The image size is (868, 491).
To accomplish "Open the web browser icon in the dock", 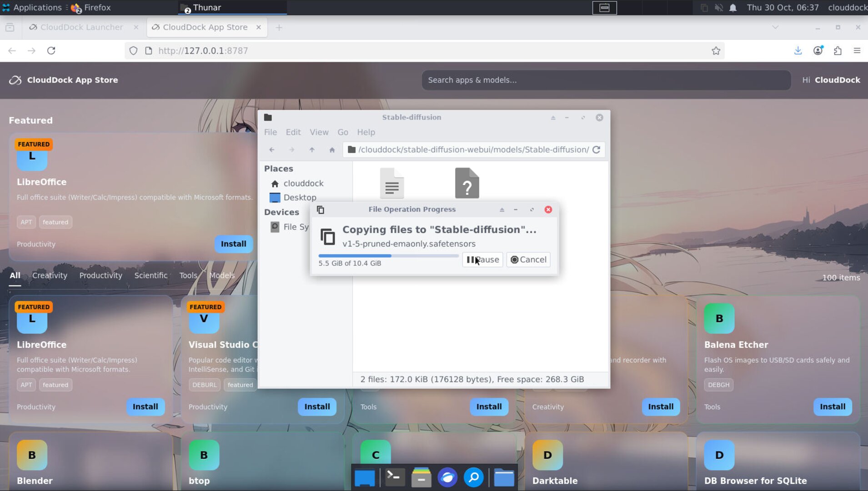I will point(447,477).
